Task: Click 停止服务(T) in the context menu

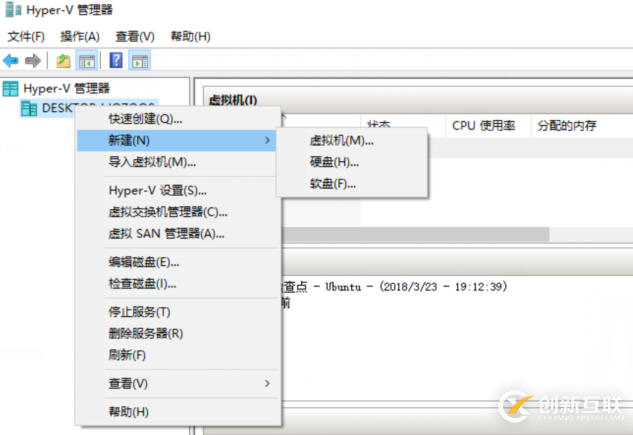Action: pos(177,312)
